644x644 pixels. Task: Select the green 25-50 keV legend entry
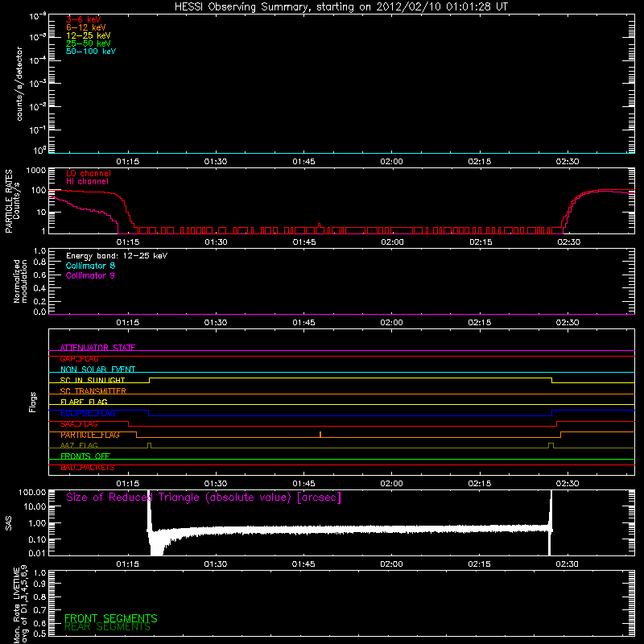[x=89, y=43]
